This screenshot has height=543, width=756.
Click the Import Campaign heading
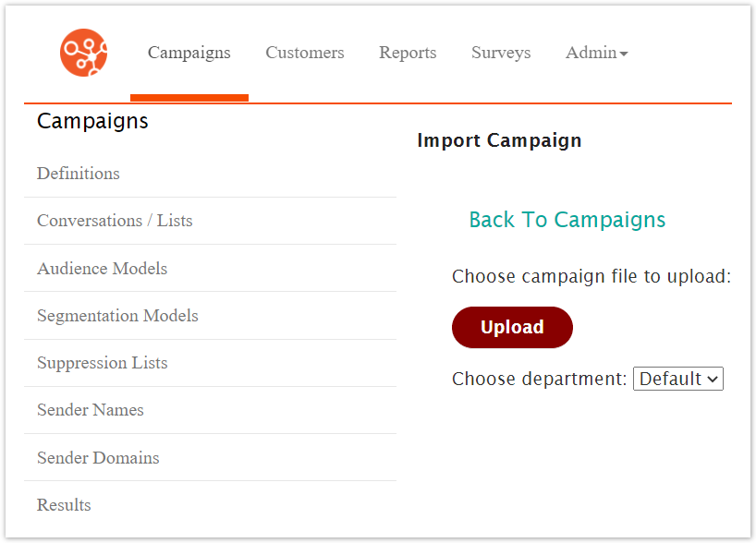(499, 140)
